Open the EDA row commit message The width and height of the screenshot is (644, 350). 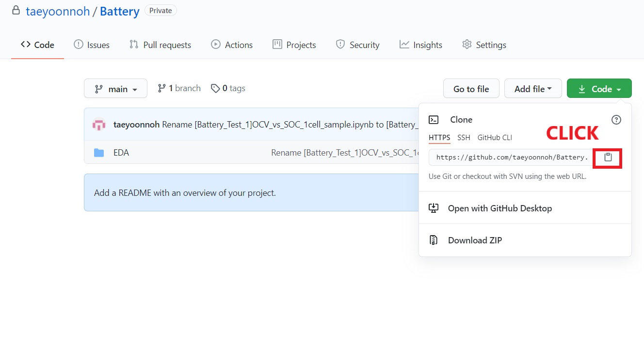(x=345, y=153)
